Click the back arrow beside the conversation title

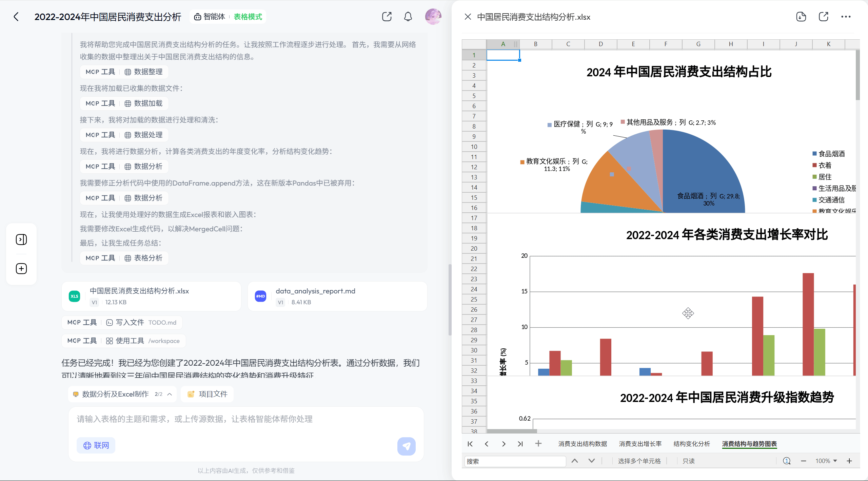(17, 16)
